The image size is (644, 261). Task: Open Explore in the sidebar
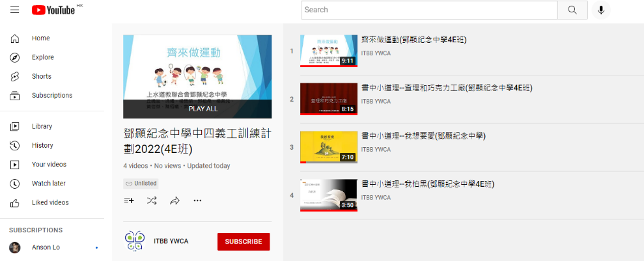tap(43, 57)
